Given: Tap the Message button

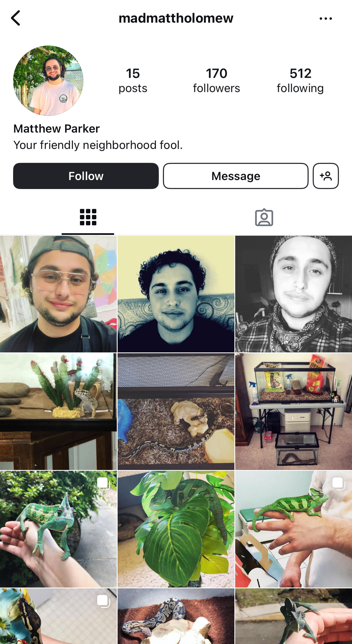Looking at the screenshot, I should [236, 176].
